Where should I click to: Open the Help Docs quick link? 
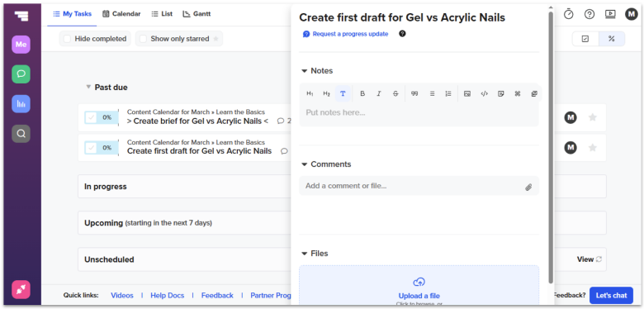(167, 296)
